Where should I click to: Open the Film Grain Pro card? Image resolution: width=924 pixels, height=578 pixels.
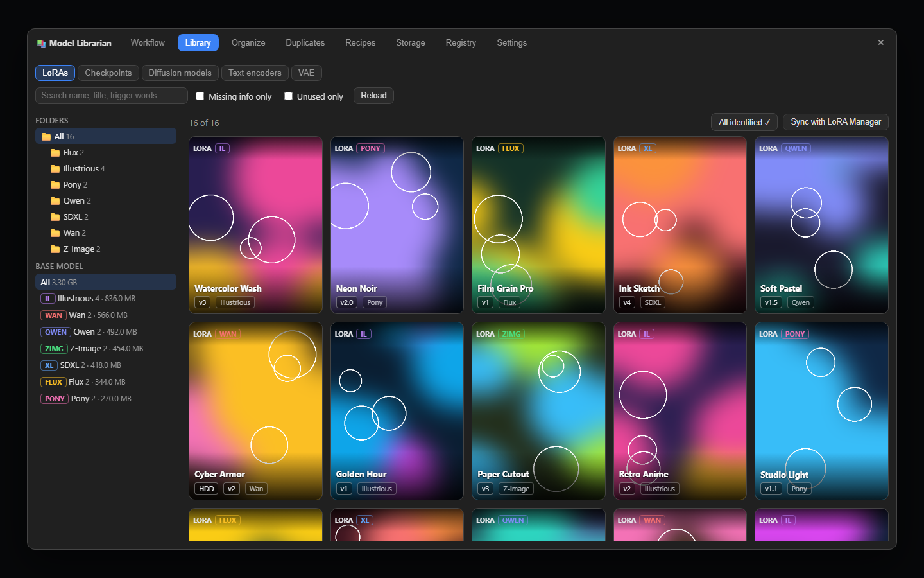tap(538, 225)
